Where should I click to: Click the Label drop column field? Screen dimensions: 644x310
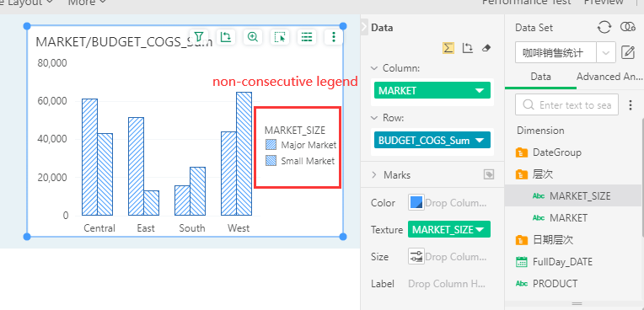(x=447, y=284)
